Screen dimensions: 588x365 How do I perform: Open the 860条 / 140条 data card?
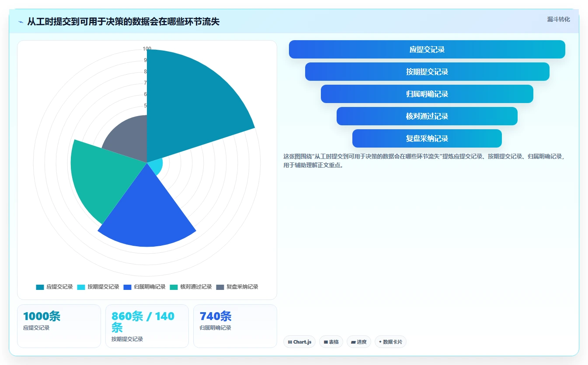(x=147, y=326)
